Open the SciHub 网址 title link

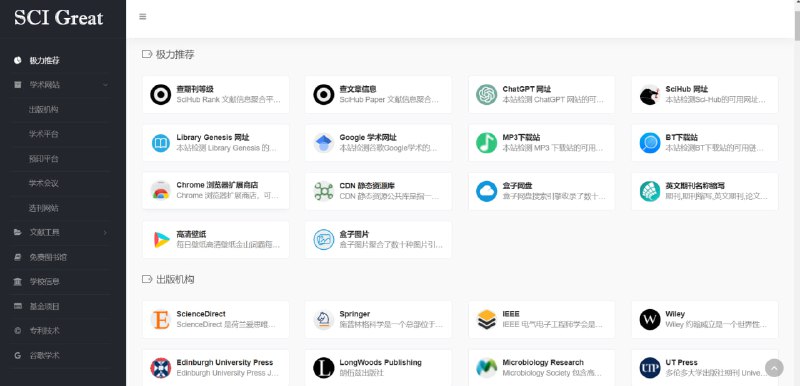click(x=687, y=89)
